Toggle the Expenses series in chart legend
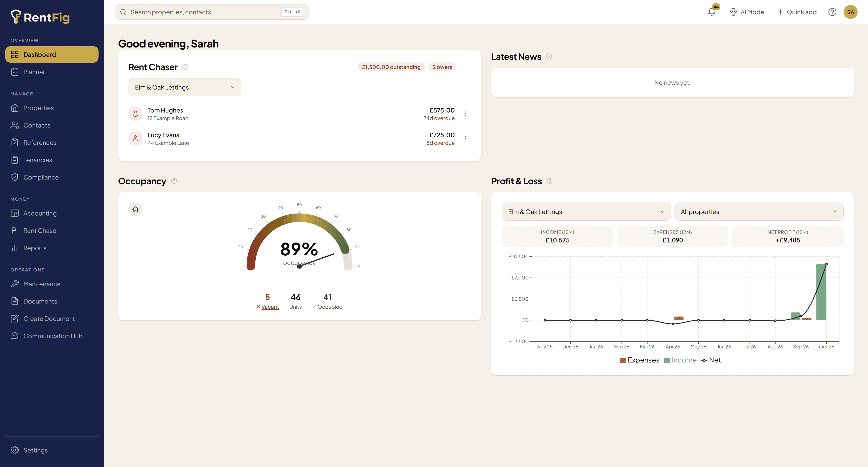The image size is (868, 467). (639, 360)
